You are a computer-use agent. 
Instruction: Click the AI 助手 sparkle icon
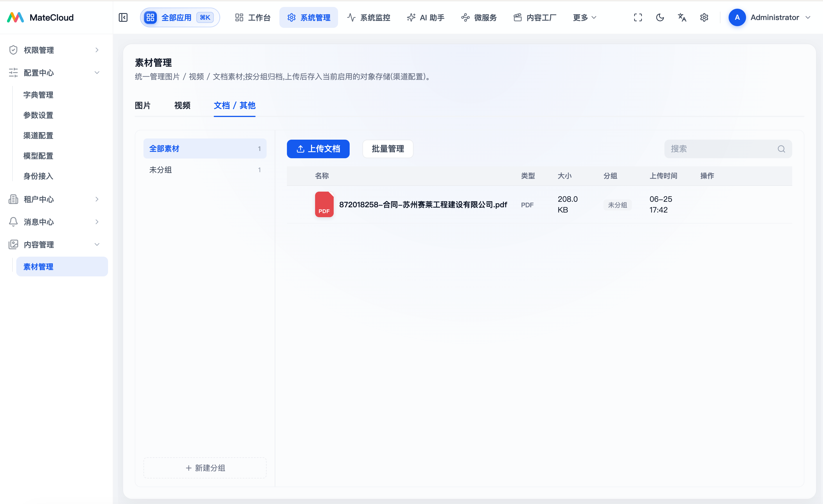[x=411, y=17]
